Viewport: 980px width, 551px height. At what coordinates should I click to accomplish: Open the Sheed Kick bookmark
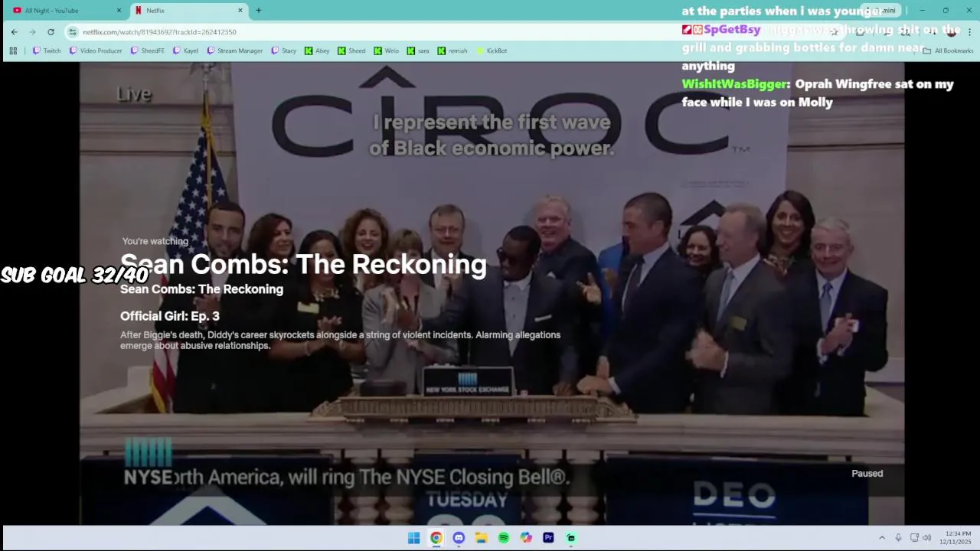click(351, 51)
